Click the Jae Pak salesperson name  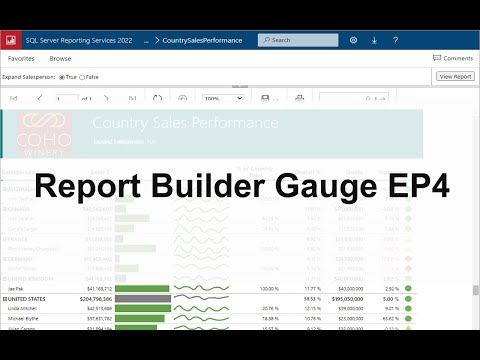coord(15,289)
